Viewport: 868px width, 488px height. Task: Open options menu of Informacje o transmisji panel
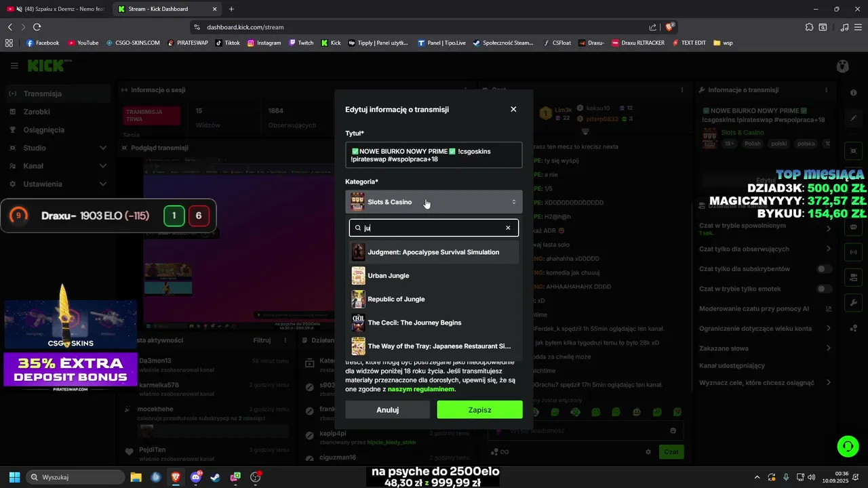(x=826, y=89)
